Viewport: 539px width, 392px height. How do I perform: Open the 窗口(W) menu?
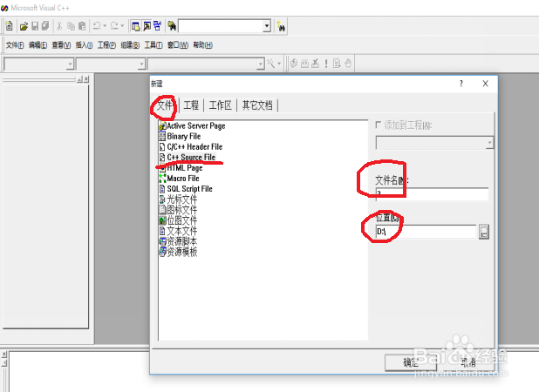pos(178,45)
